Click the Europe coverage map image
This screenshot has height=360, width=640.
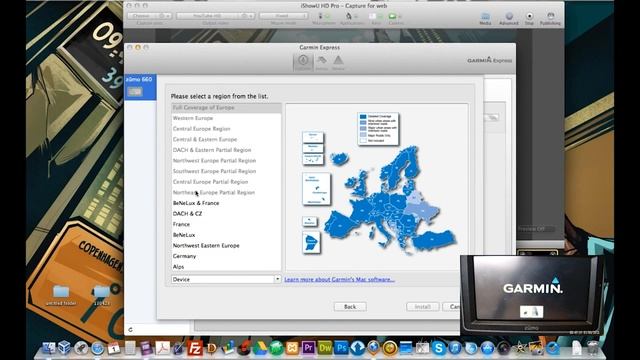click(x=377, y=187)
